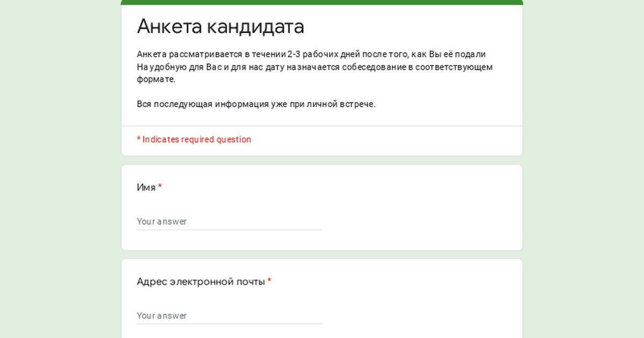Click the word формате in the description
The image size is (644, 338).
156,79
